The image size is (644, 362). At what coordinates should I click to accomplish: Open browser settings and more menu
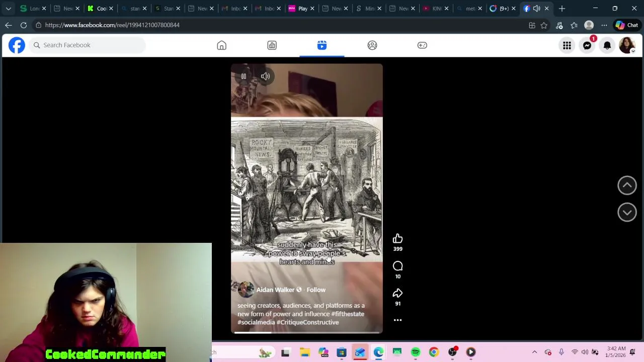coord(604,25)
